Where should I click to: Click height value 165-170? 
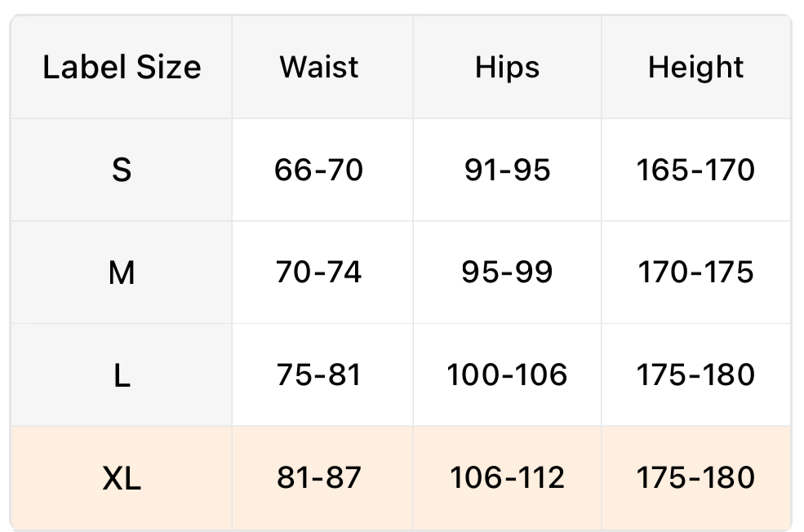tap(695, 171)
